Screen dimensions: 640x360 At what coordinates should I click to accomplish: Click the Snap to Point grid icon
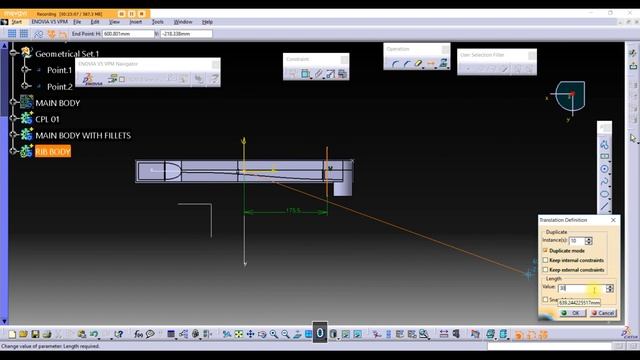tap(24, 34)
